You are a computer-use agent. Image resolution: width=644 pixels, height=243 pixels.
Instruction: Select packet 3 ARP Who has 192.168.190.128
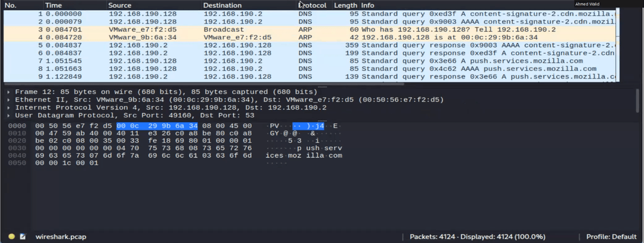pos(310,30)
